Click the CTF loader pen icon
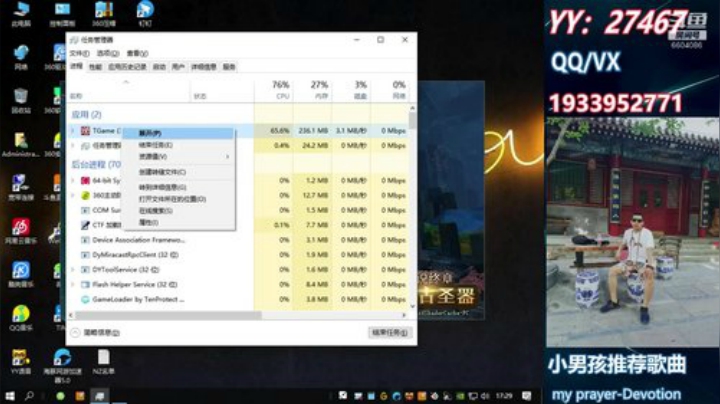Viewport: 720px width, 404px height. tap(85, 225)
